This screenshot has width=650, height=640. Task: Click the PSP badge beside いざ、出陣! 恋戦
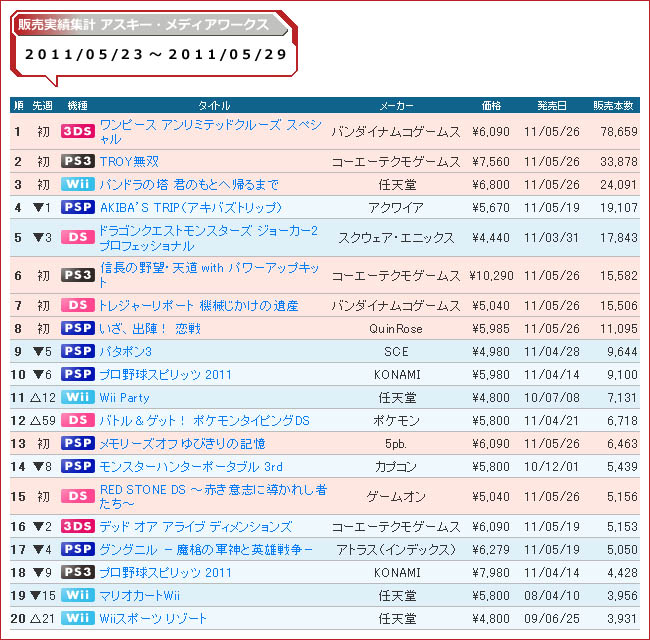click(x=78, y=328)
